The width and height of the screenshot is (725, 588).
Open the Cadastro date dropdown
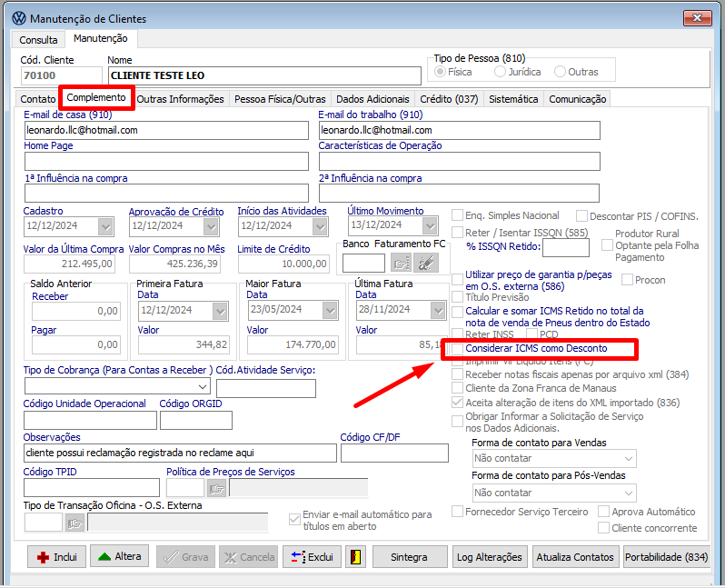point(105,226)
